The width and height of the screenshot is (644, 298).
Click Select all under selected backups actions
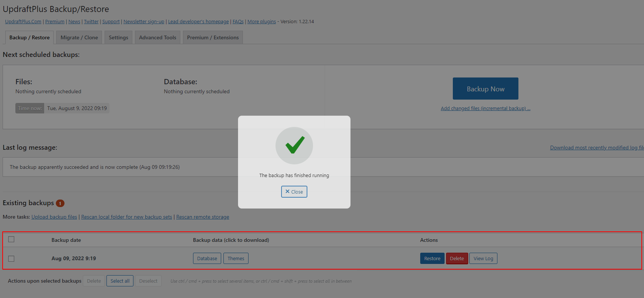tap(120, 281)
